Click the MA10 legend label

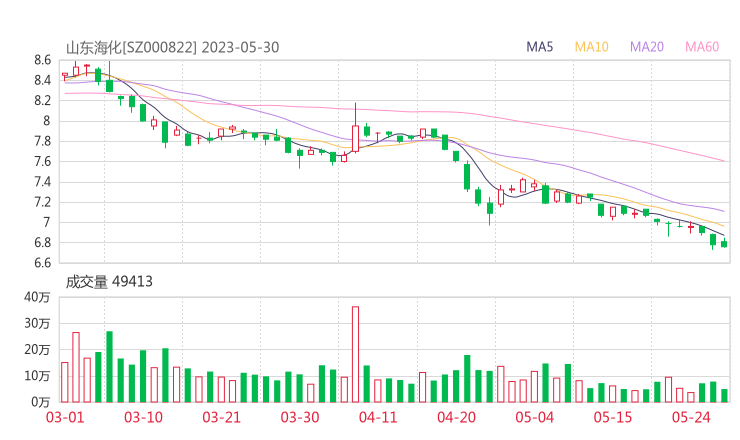(x=591, y=47)
